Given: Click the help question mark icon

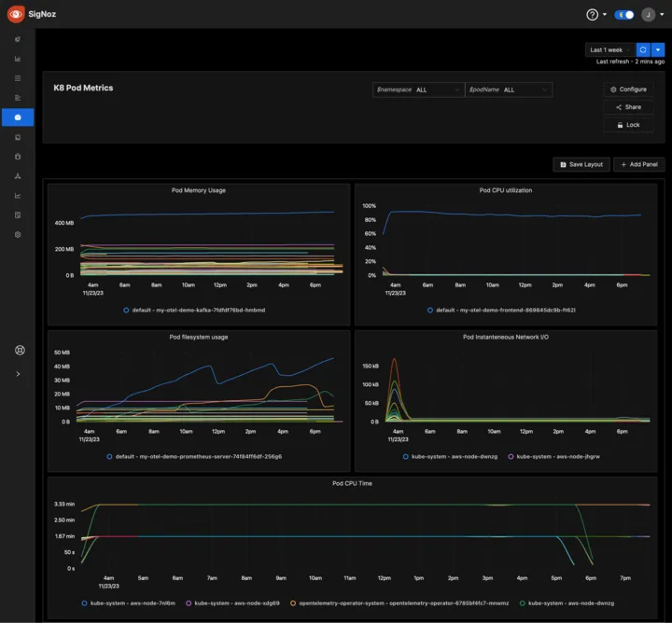Looking at the screenshot, I should (592, 15).
